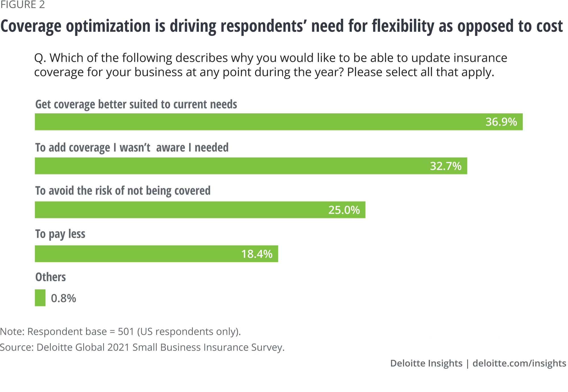Click 'To avoid the risk' bar label
The image size is (568, 392).
pos(123,191)
